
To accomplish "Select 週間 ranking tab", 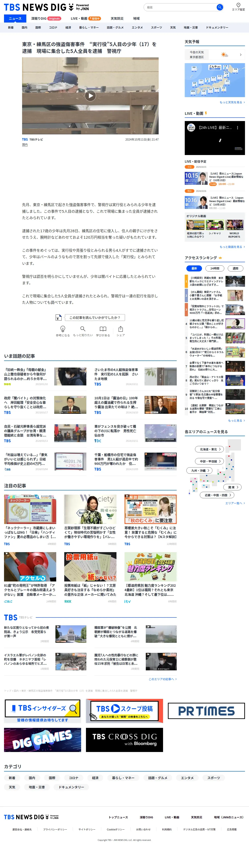I will pyautogui.click(x=236, y=269).
